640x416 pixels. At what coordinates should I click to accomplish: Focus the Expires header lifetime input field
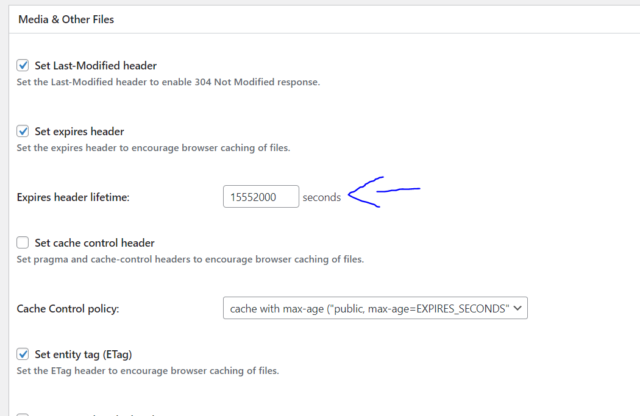click(x=261, y=197)
